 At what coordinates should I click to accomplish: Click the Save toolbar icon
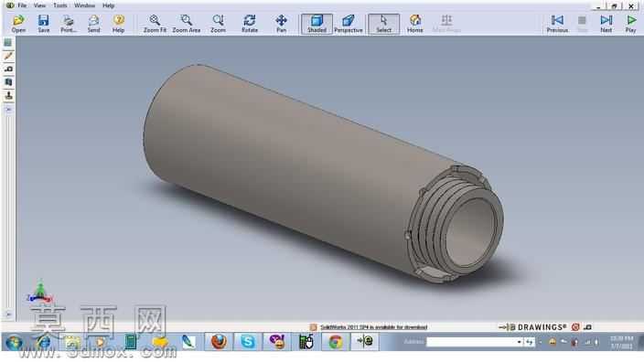[x=44, y=24]
